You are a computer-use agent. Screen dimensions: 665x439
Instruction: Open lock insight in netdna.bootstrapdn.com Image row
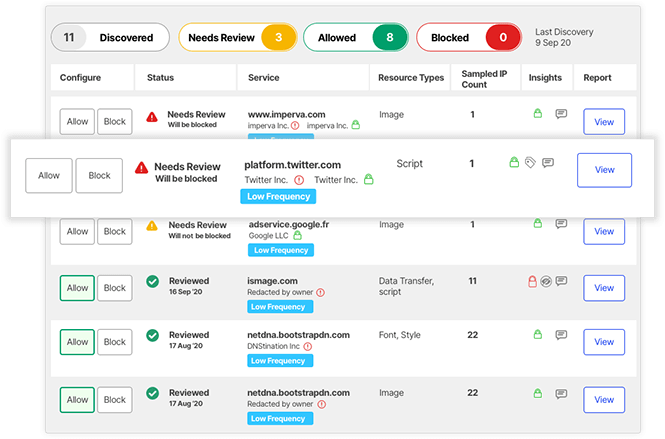538,393
